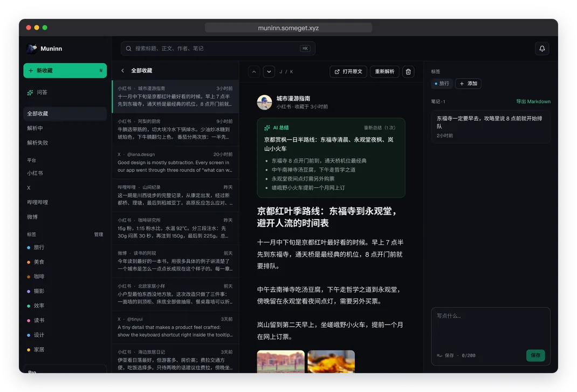The image size is (577, 392).
Task: Click the search magnifier icon
Action: [128, 49]
